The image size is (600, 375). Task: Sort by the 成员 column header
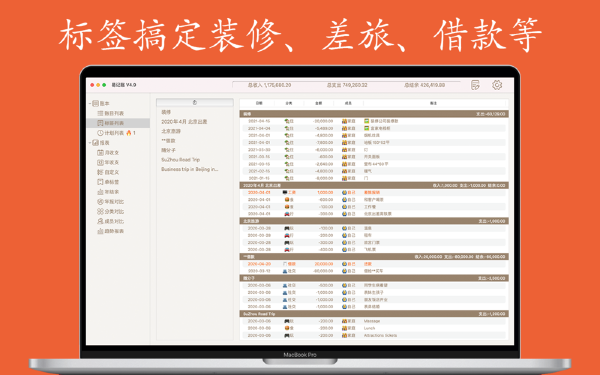tap(348, 103)
